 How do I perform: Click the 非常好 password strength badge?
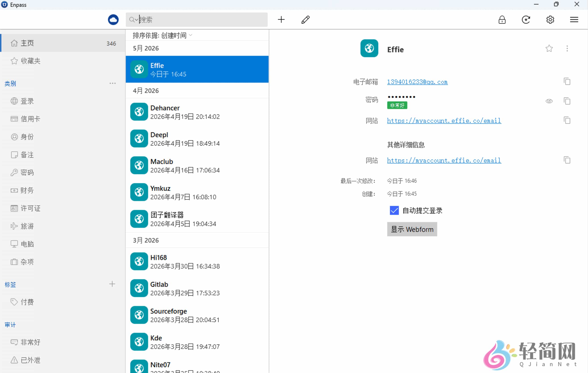click(397, 105)
